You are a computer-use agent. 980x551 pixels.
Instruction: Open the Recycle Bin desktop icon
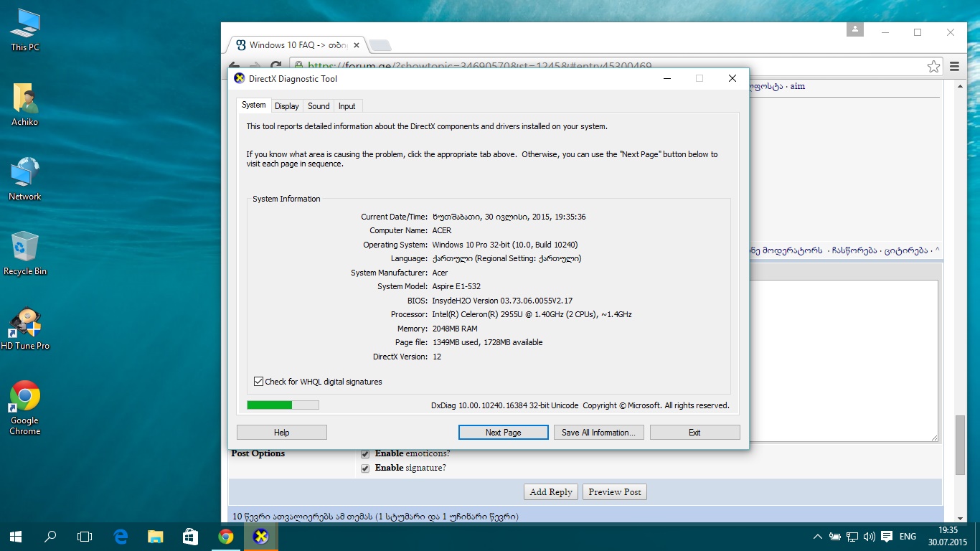tap(25, 254)
